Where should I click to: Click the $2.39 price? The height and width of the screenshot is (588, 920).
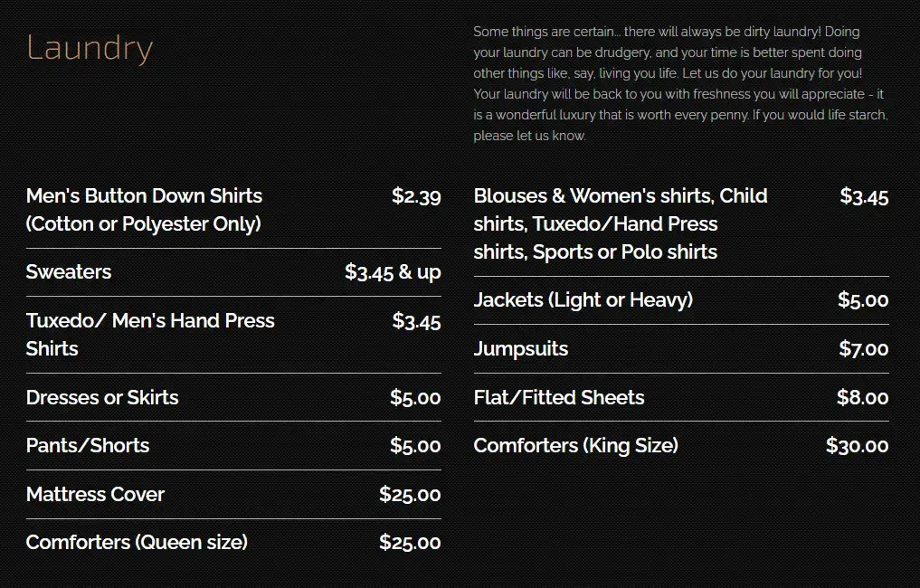tap(416, 195)
